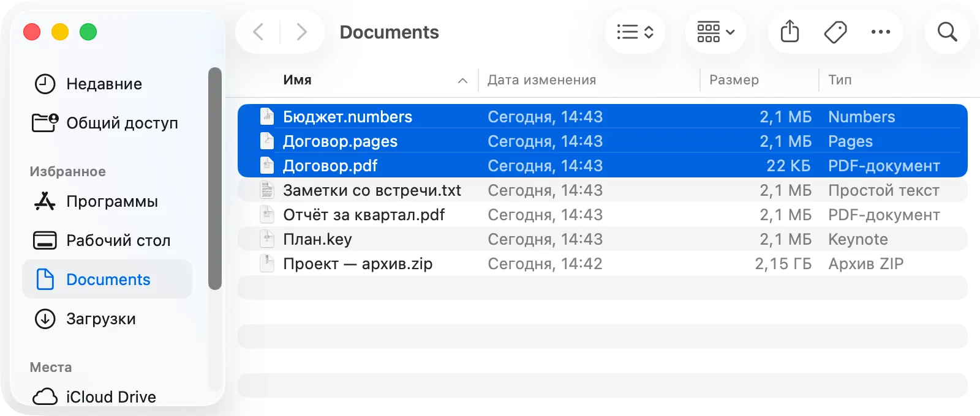Click the Простой текст type cell
Image resolution: width=980 pixels, height=416 pixels.
coord(884,190)
